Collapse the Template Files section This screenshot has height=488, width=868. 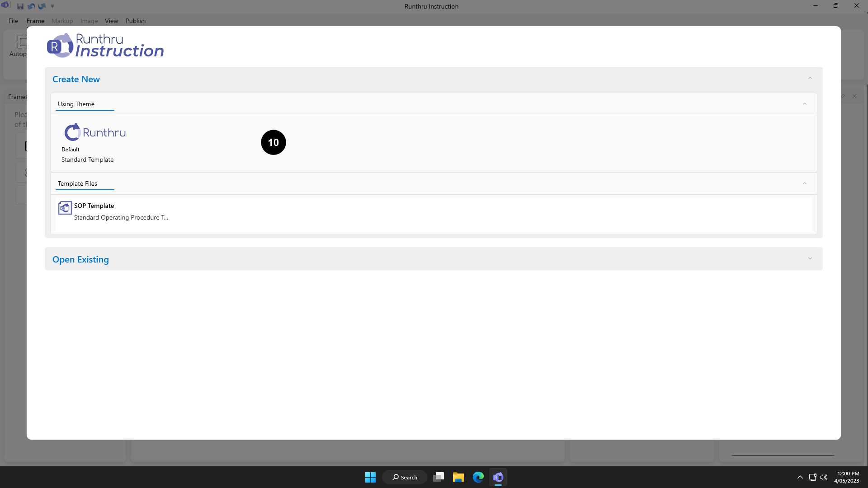tap(804, 183)
